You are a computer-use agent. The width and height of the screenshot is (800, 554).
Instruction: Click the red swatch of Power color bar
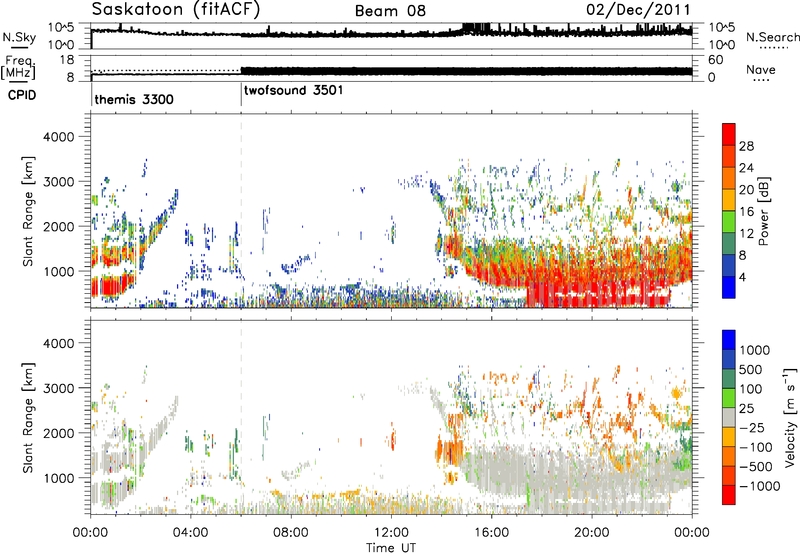coord(729,134)
